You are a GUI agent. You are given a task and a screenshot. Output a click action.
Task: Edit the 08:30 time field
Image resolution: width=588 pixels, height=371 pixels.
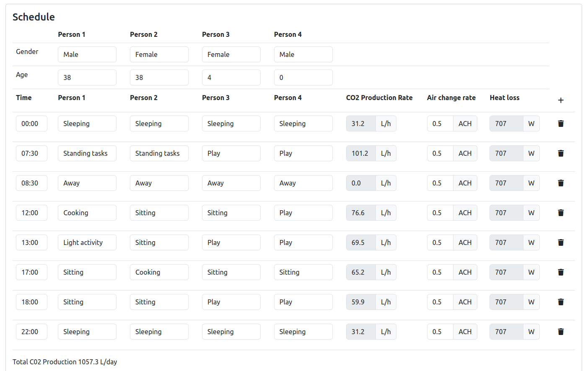(31, 183)
